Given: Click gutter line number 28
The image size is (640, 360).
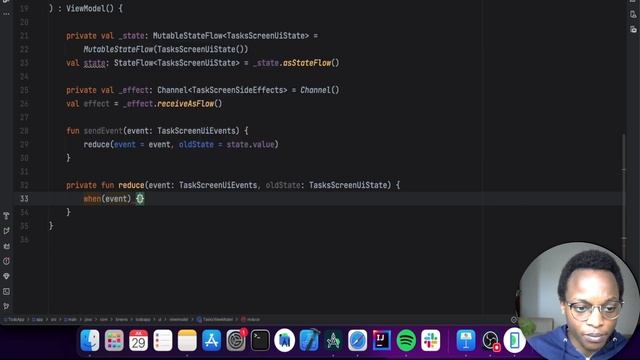Looking at the screenshot, I should [x=24, y=131].
